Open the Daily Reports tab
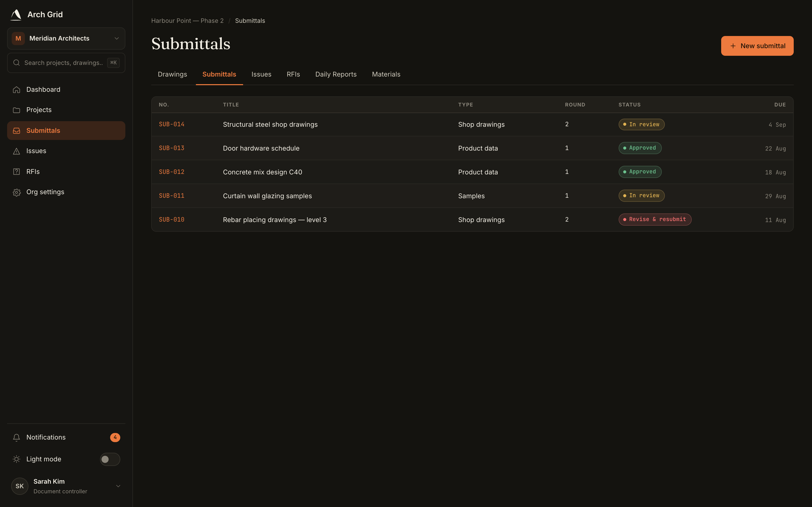Screen dimensions: 812x507 336,75
